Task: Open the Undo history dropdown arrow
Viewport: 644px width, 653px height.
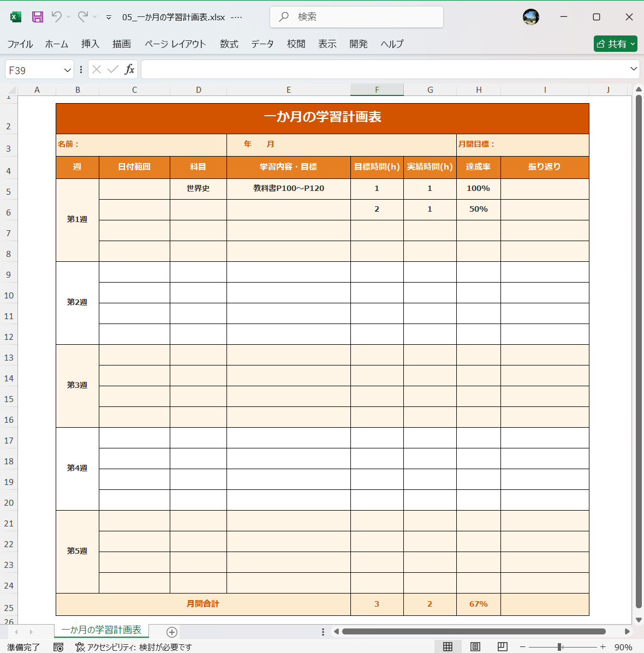Action: [x=69, y=17]
